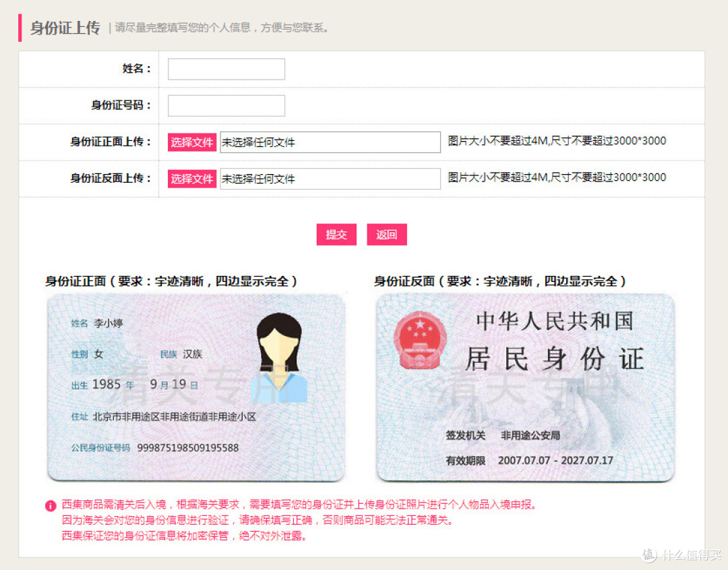Image resolution: width=728 pixels, height=570 pixels.
Task: Click the 身份证号码： label
Action: (121, 105)
